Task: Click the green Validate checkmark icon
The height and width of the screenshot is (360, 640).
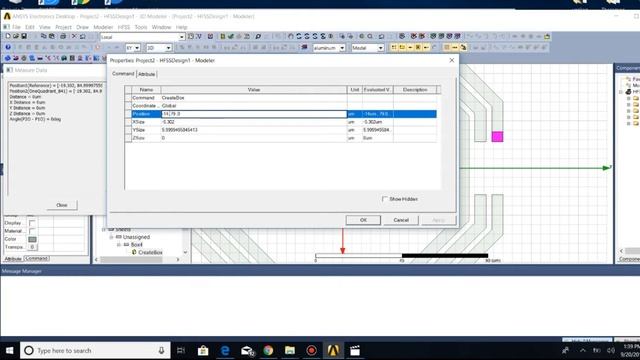Action: (231, 36)
